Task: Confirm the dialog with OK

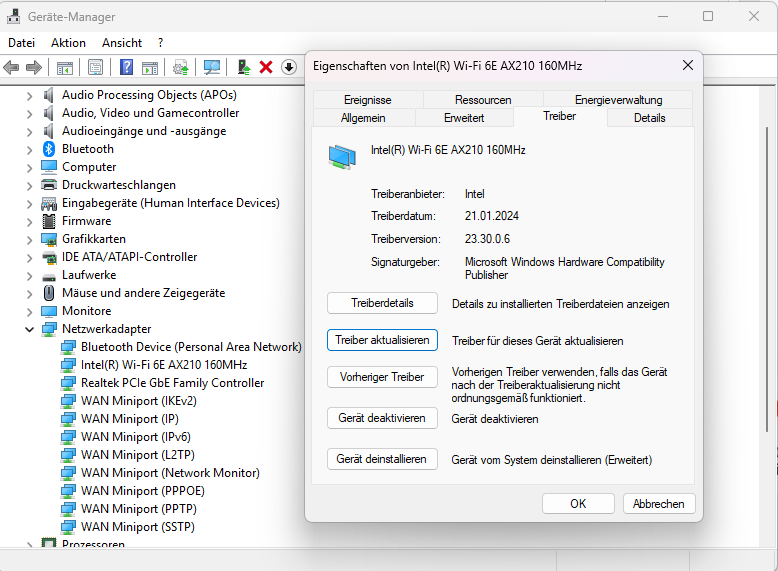Action: tap(578, 504)
